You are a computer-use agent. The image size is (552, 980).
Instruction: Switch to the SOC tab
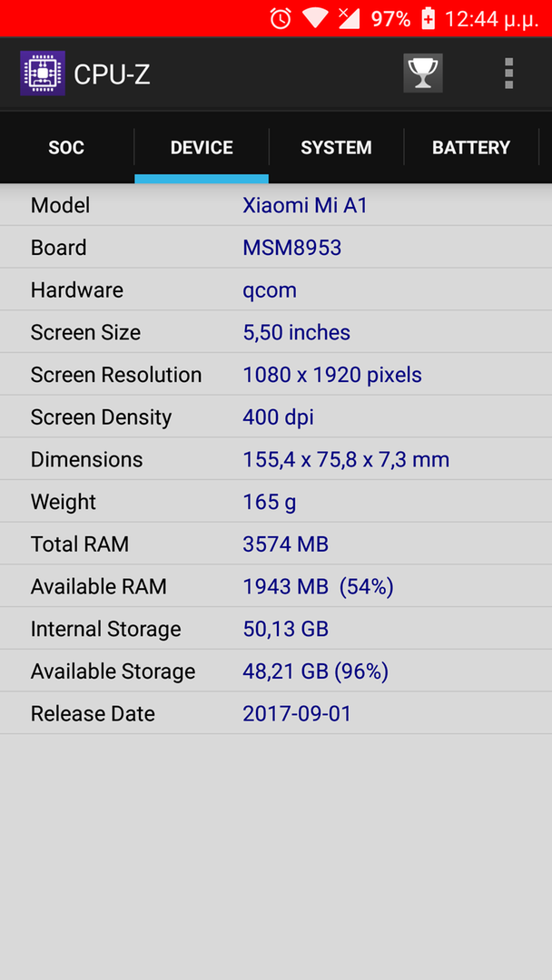pos(67,148)
